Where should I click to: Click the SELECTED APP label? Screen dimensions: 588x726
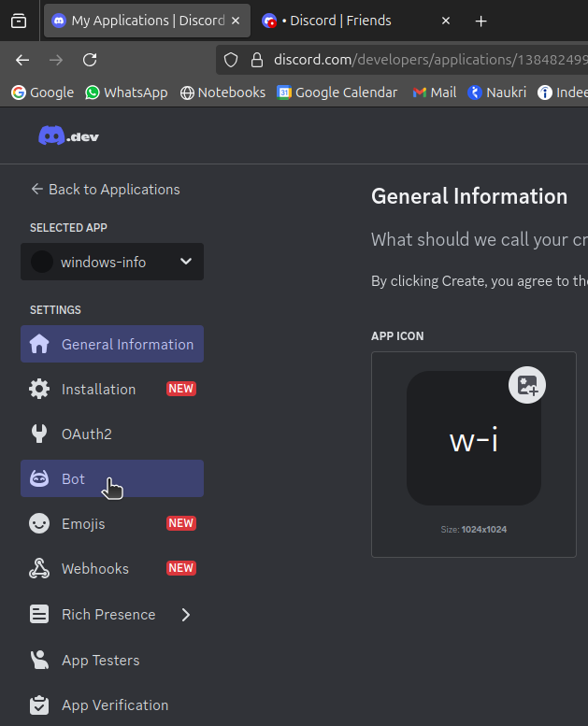click(68, 228)
